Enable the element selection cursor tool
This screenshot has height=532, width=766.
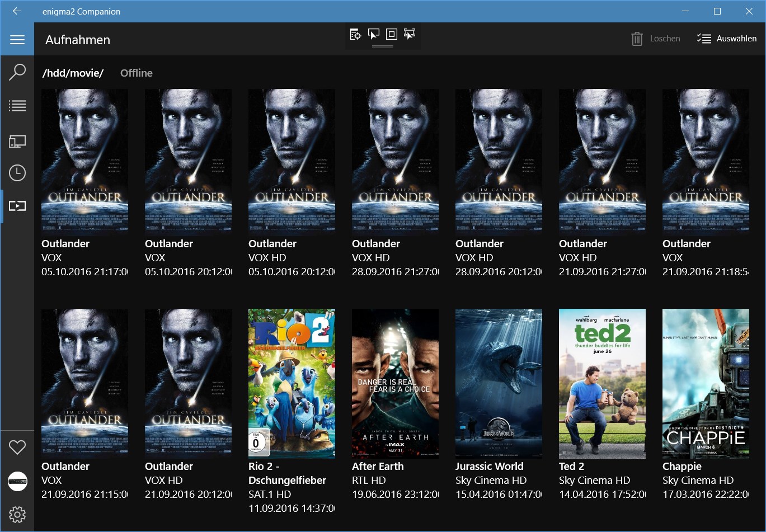pyautogui.click(x=374, y=35)
